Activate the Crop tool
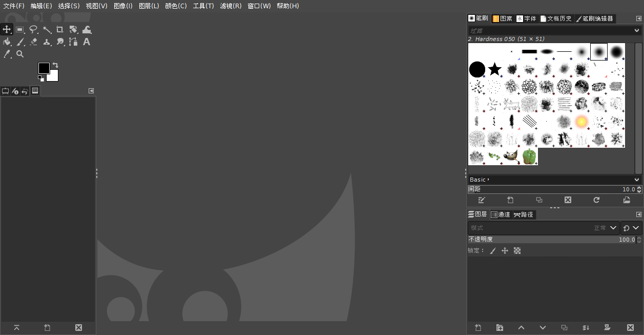This screenshot has height=335, width=644. (60, 30)
